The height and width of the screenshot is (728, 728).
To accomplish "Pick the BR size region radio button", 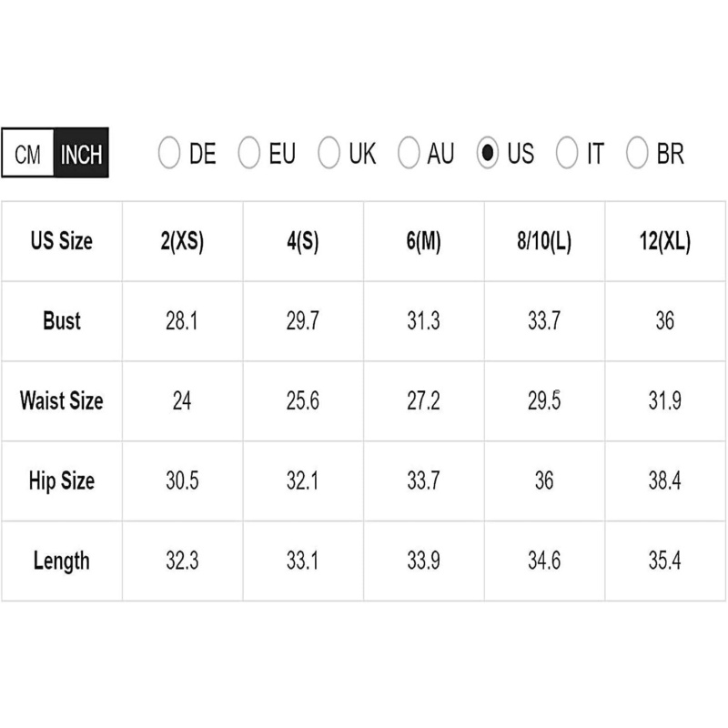I will point(637,153).
